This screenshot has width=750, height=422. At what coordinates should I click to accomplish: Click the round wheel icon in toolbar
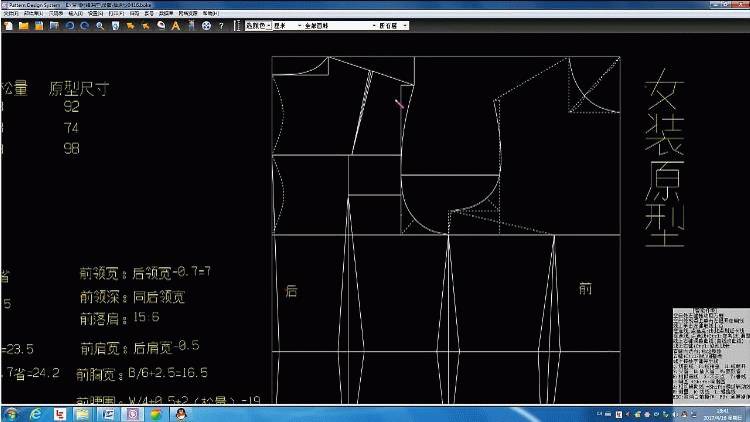(x=206, y=26)
